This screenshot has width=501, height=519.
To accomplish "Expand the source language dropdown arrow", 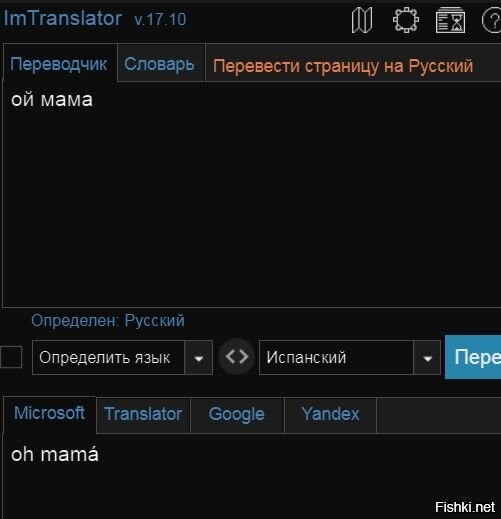I will point(199,358).
